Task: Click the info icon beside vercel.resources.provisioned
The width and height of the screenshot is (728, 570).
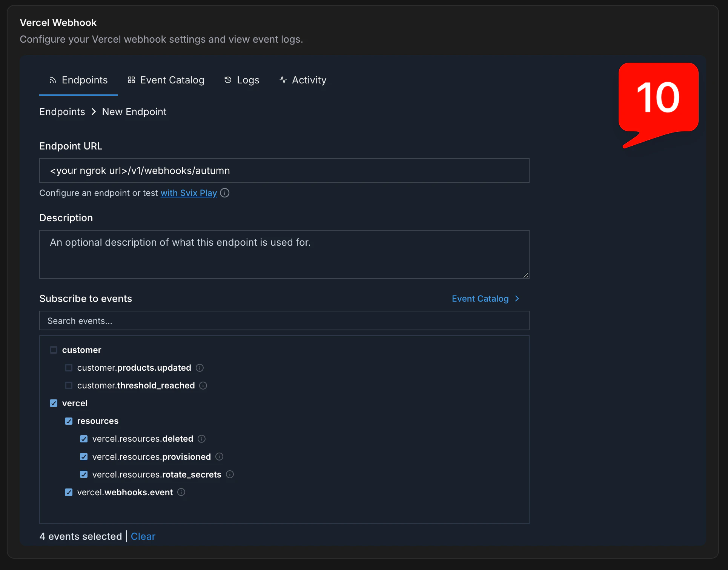Action: [219, 457]
